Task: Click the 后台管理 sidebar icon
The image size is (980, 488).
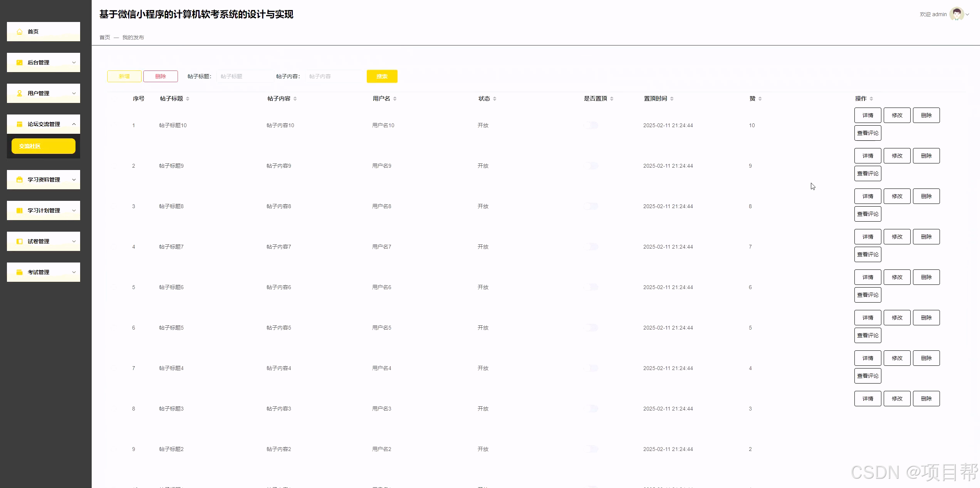Action: click(x=19, y=62)
